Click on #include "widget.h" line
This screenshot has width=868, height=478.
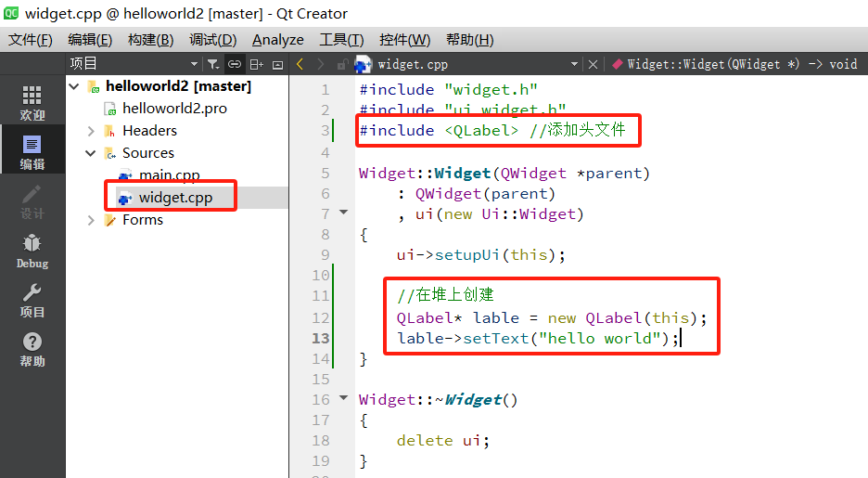tap(449, 90)
